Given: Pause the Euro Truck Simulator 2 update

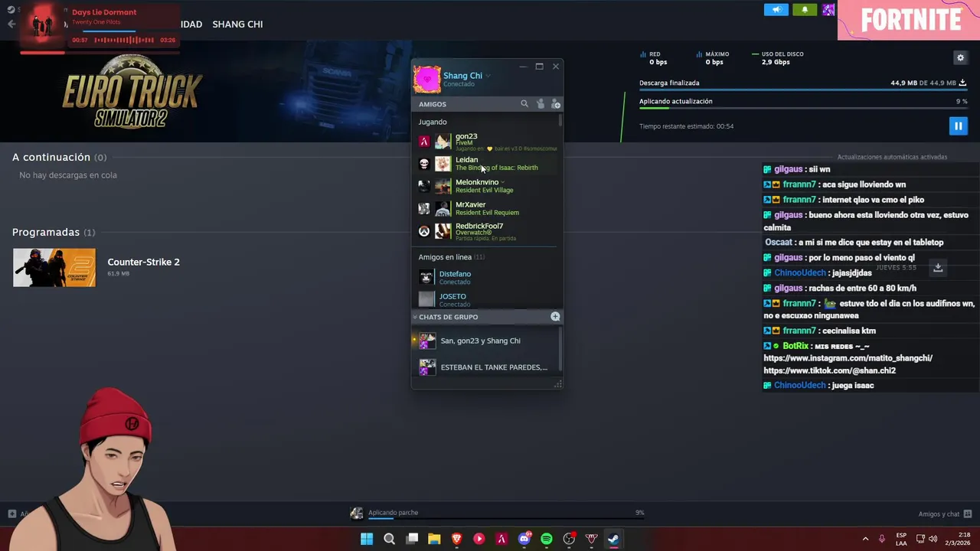Looking at the screenshot, I should pyautogui.click(x=958, y=126).
